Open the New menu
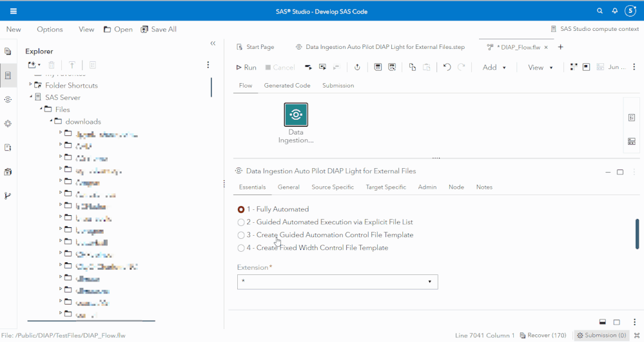The width and height of the screenshot is (644, 342). (14, 29)
